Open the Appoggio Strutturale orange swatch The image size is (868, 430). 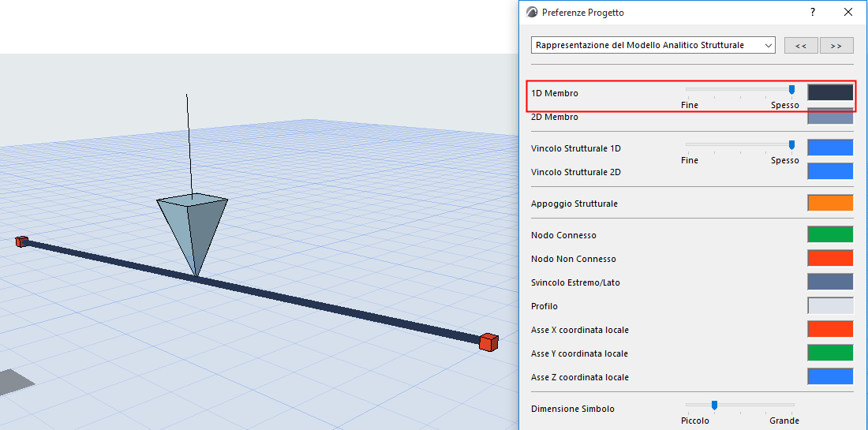coord(830,203)
